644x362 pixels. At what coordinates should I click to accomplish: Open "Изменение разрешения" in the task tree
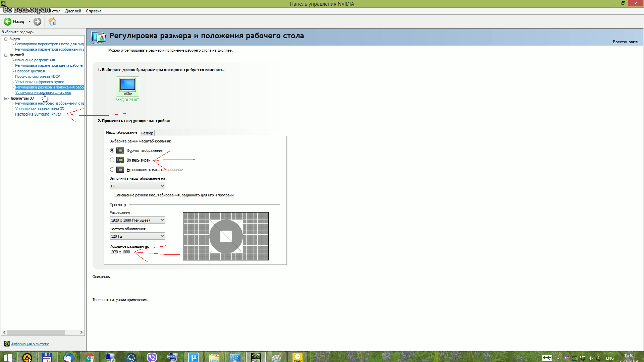click(x=35, y=60)
